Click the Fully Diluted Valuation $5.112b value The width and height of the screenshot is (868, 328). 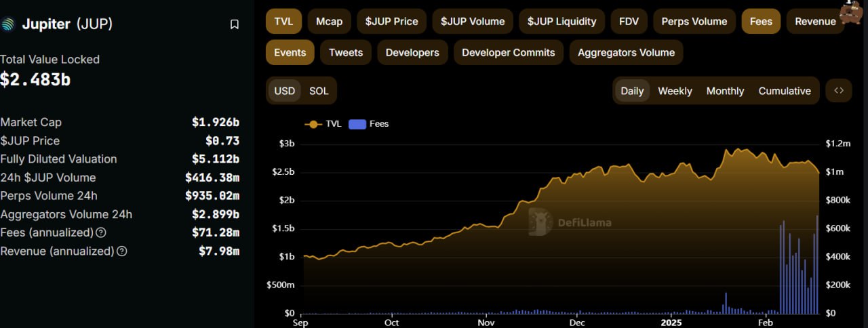click(x=216, y=159)
